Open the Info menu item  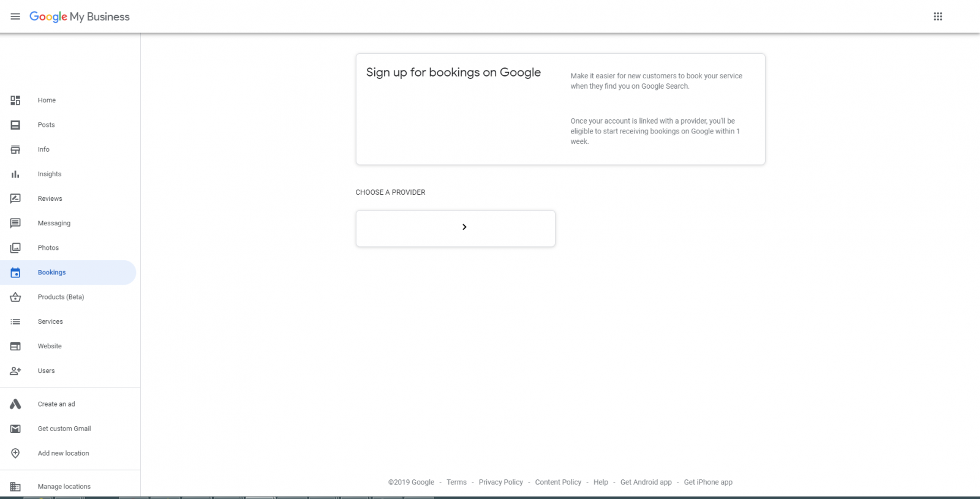(x=43, y=149)
